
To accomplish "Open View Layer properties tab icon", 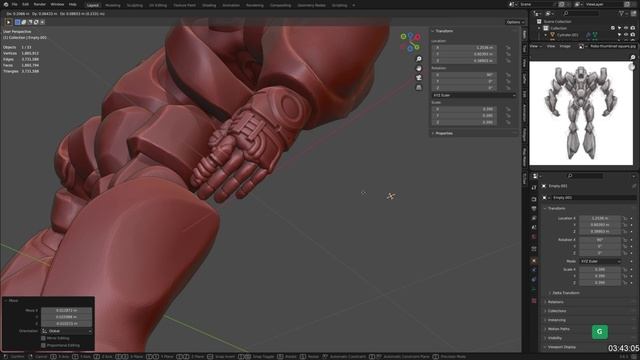I will point(534,218).
